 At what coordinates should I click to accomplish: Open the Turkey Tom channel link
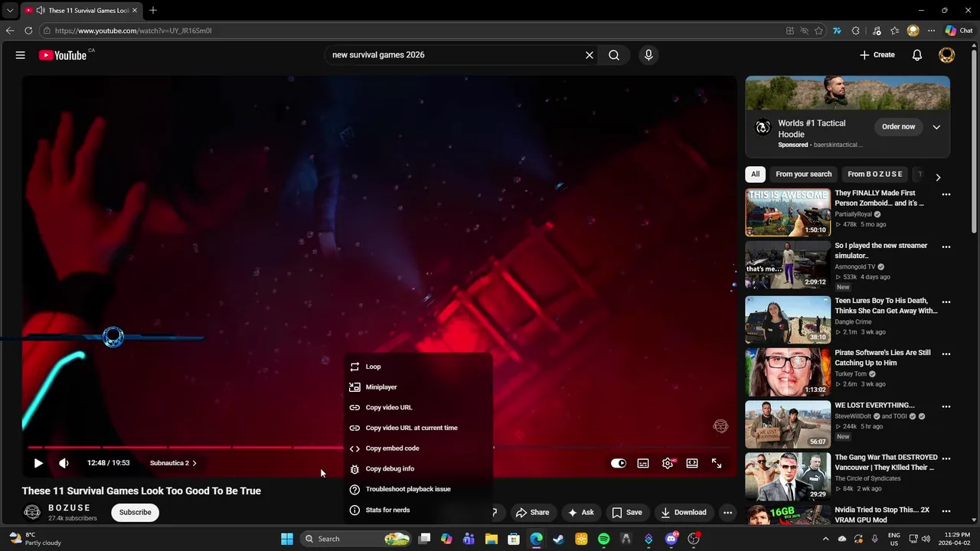pos(851,374)
